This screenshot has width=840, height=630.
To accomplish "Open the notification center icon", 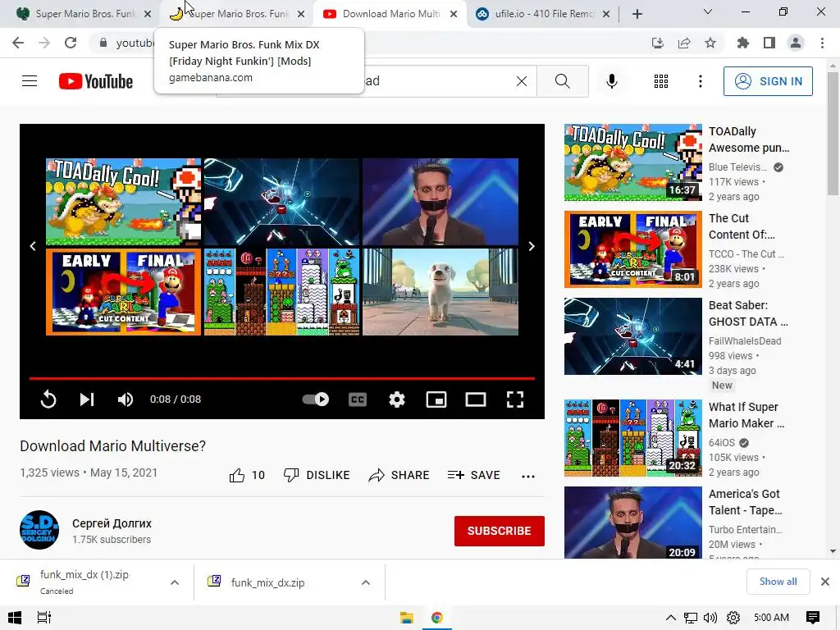I will 813,618.
